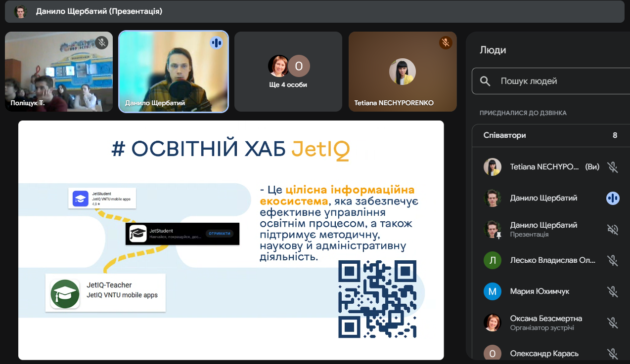
Task: Click muted mic icon beside Лесько Владислав
Action: pyautogui.click(x=613, y=260)
